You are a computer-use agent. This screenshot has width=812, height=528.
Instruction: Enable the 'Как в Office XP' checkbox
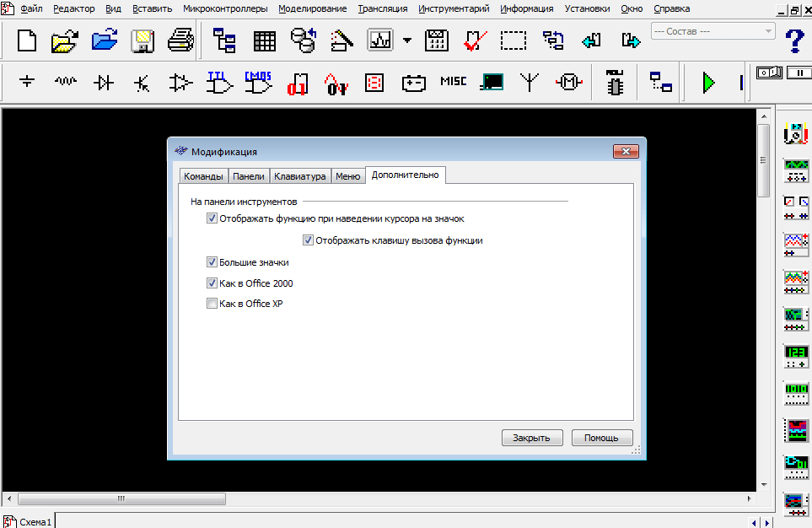pos(212,304)
